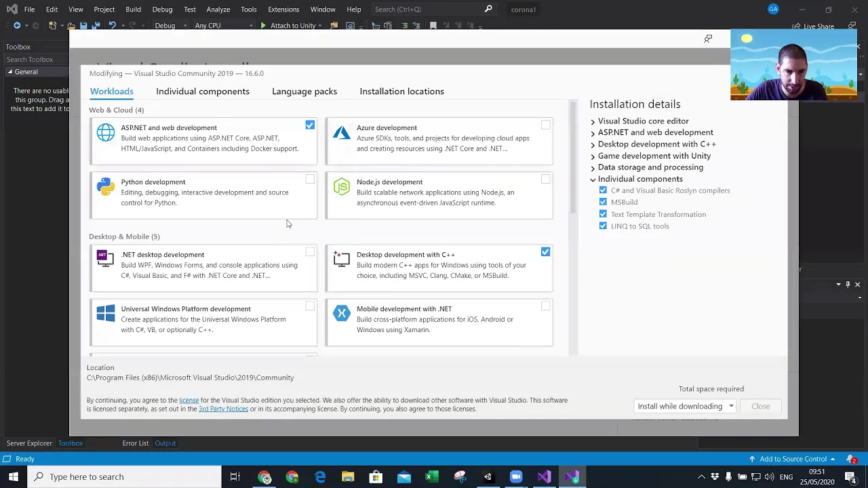
Task: Expand Desktop development with C++ details
Action: pos(593,144)
